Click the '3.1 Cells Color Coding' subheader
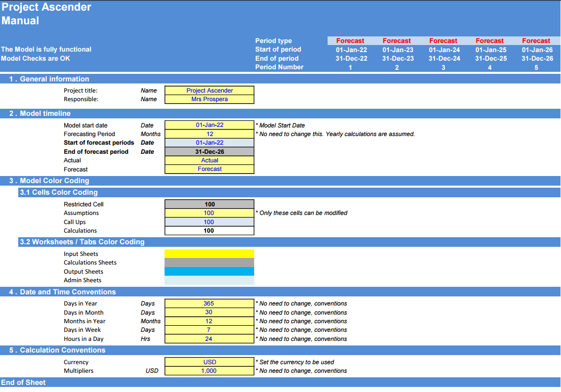Viewport: 561px width, 392px height. (x=289, y=192)
